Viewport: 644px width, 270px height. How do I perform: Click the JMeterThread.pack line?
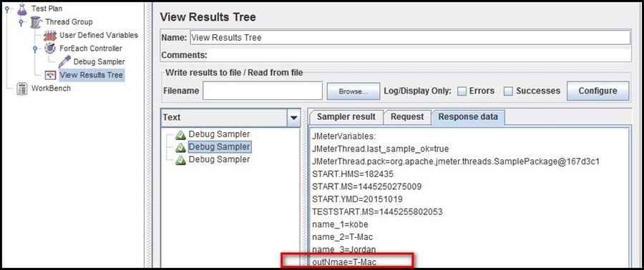[x=456, y=161]
